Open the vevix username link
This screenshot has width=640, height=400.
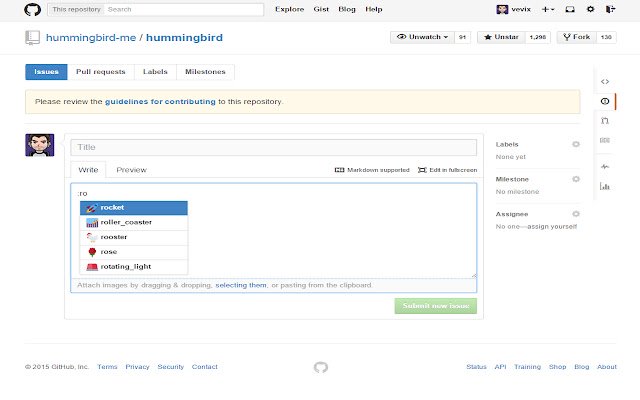point(521,9)
